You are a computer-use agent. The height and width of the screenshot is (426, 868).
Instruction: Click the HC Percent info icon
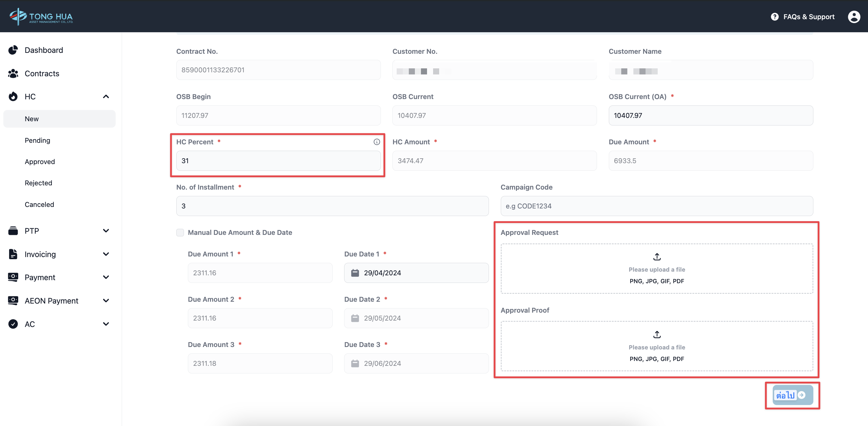pos(376,142)
